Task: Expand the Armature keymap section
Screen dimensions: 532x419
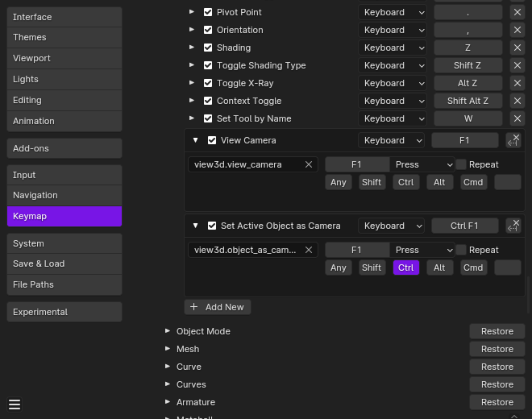Action: 168,402
